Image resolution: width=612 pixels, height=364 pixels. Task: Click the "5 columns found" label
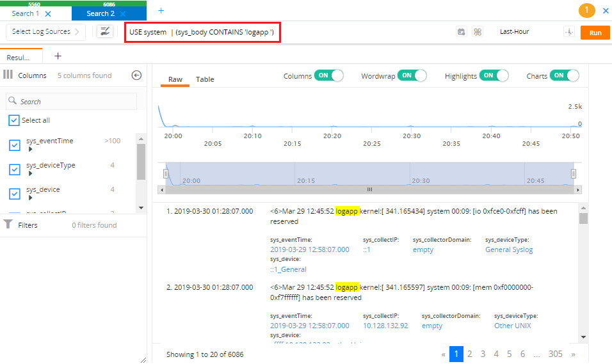(x=85, y=75)
